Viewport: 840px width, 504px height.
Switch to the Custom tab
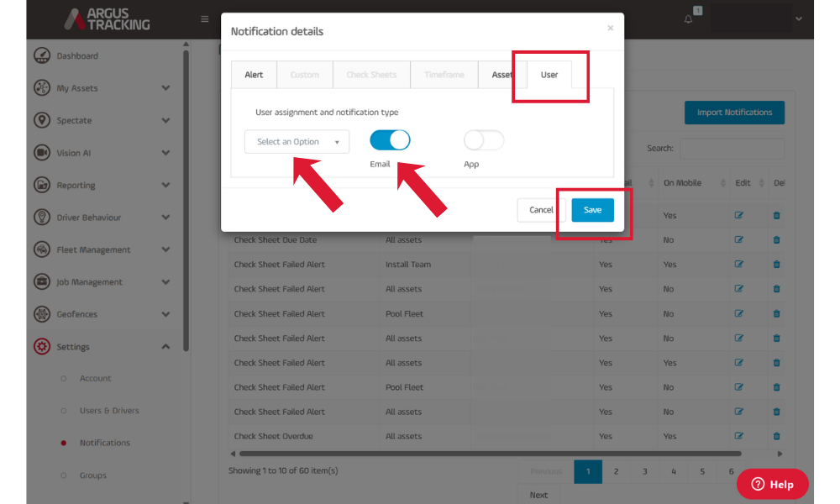304,75
